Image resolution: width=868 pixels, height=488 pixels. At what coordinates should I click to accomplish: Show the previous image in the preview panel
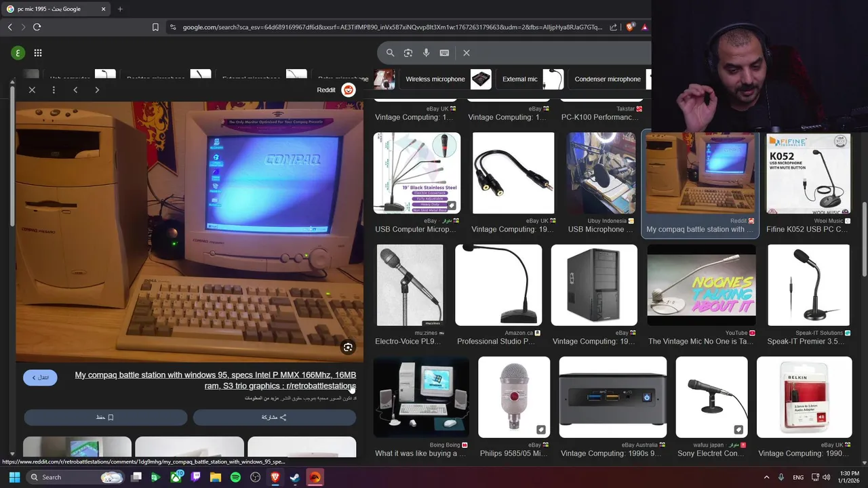tap(75, 90)
